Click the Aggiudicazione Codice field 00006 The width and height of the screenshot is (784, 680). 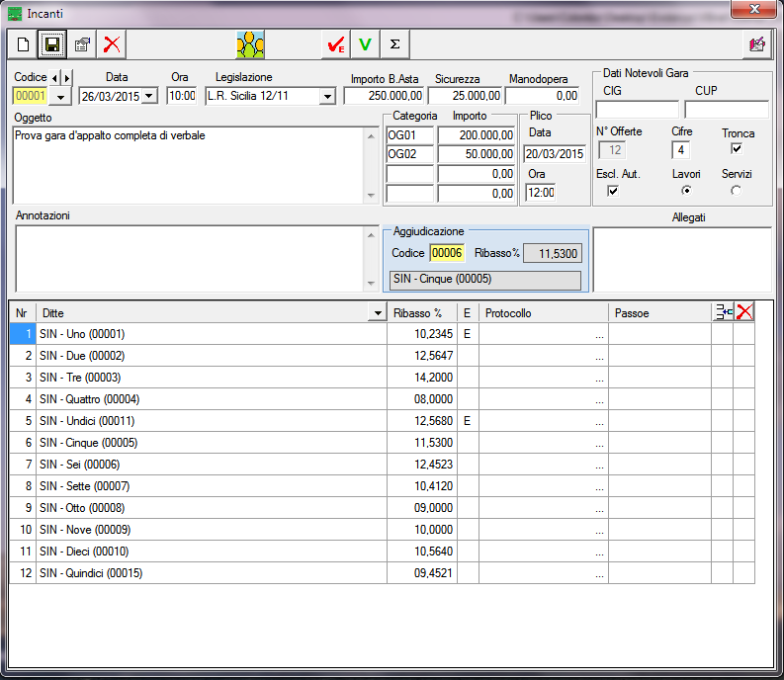coord(447,253)
